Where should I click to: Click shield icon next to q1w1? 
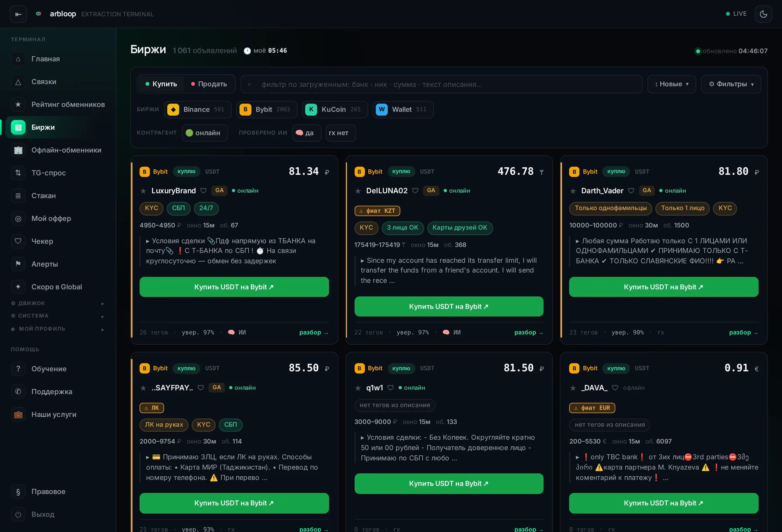tap(390, 388)
